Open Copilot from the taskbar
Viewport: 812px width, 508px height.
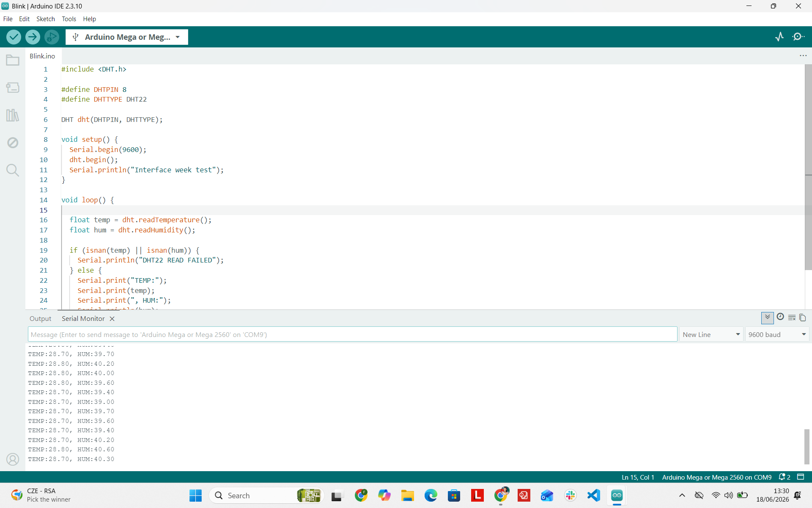[x=384, y=495]
